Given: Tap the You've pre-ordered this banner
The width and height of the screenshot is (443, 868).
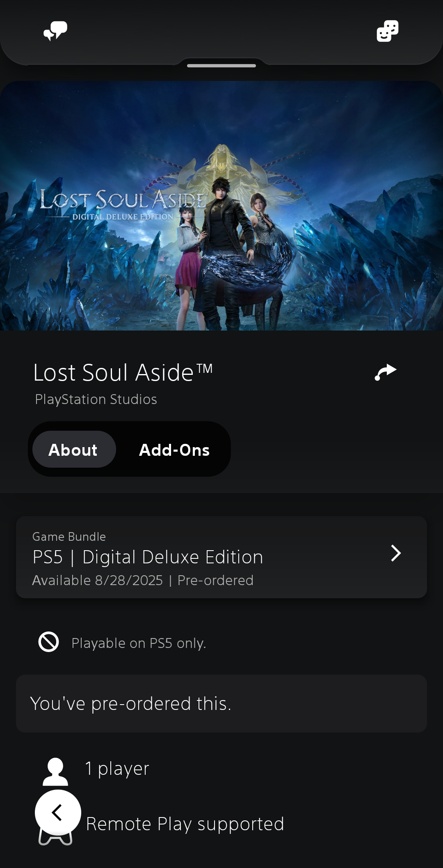Looking at the screenshot, I should pos(221,704).
